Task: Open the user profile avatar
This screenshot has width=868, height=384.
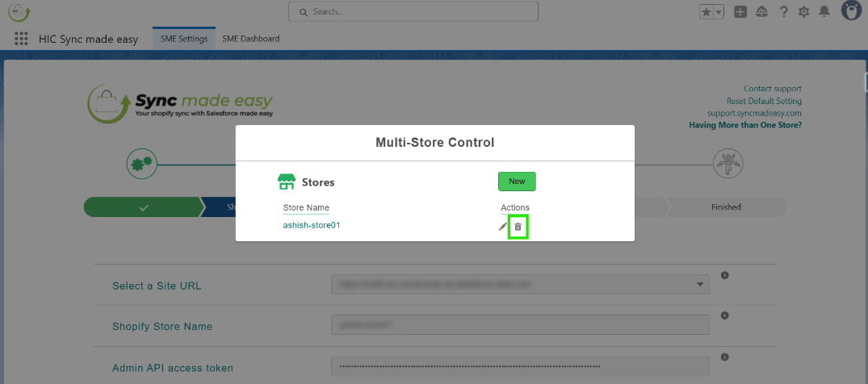Action: (x=851, y=10)
